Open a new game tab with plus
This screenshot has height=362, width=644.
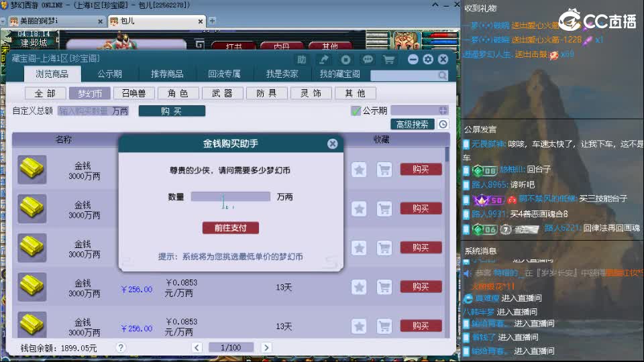212,21
